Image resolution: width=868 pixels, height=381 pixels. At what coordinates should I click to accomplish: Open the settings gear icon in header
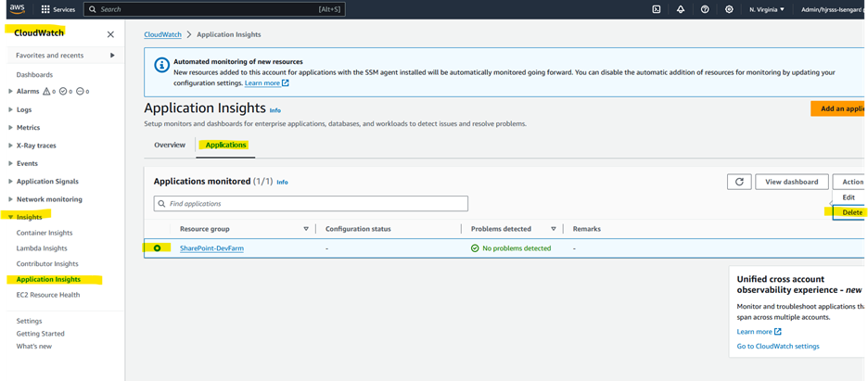tap(730, 9)
